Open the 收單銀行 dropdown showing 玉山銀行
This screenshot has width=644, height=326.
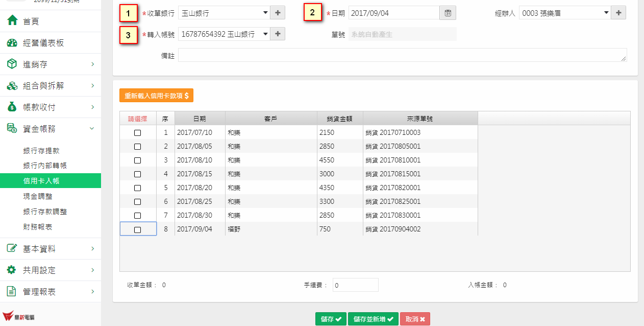coord(224,13)
